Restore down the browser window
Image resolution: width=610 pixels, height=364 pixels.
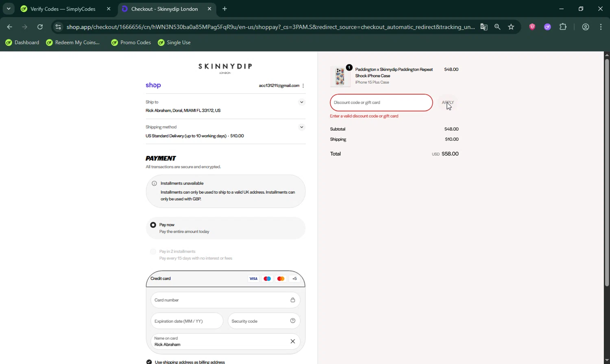(581, 9)
